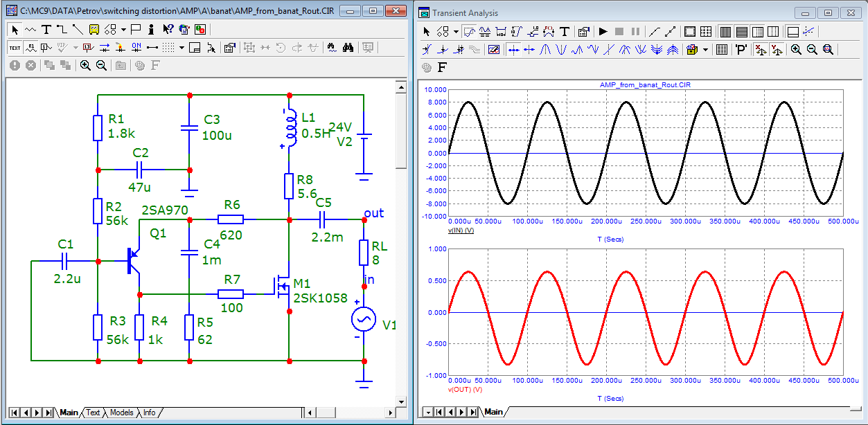Zoom in on the schematic with magnifier plus
The width and height of the screenshot is (868, 425).
(x=85, y=65)
